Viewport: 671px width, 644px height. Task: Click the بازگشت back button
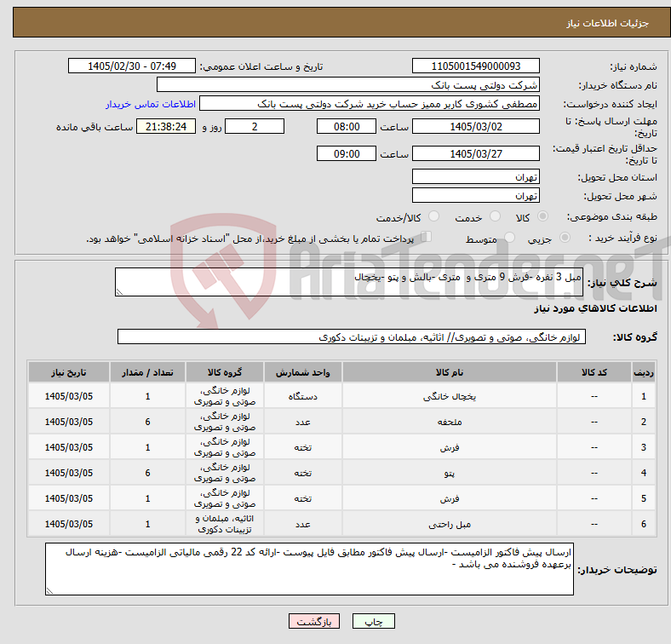(314, 621)
